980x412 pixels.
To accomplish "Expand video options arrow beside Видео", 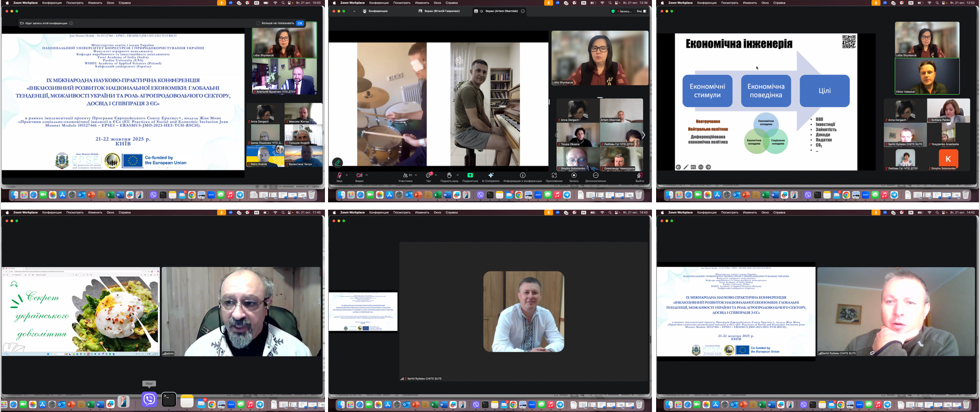I will tap(366, 175).
